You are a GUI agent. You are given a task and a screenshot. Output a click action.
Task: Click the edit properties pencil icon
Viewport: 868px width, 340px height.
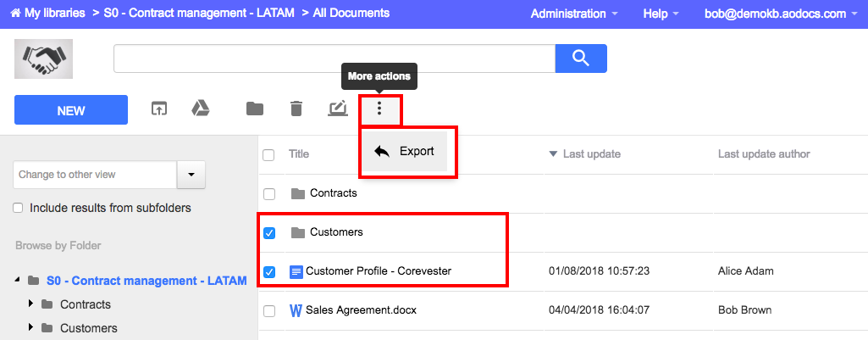coord(338,108)
